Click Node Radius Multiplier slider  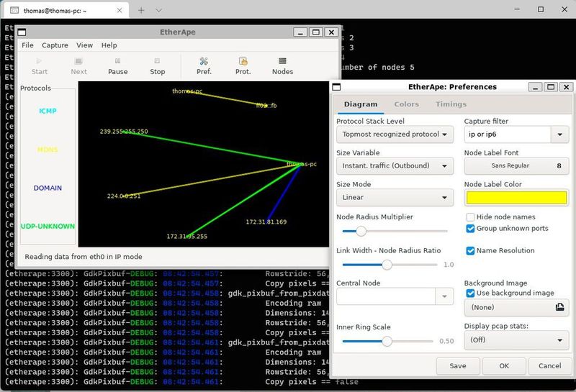point(395,231)
